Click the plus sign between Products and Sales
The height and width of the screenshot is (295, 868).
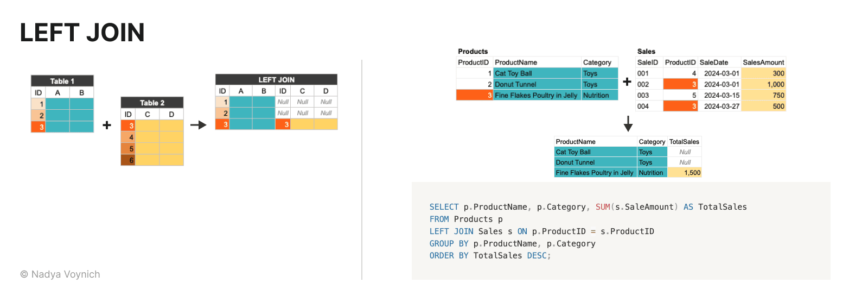tap(627, 82)
